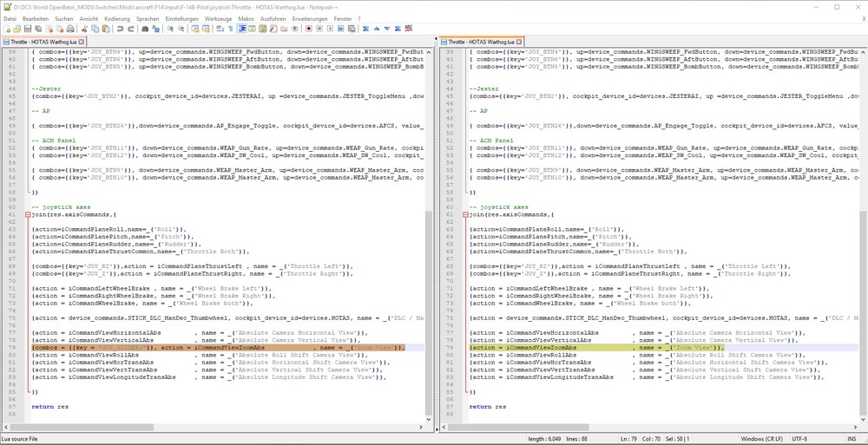Viewport: 868px width, 445px height.
Task: Collapse the line 61 fold in left pane
Action: (x=28, y=214)
